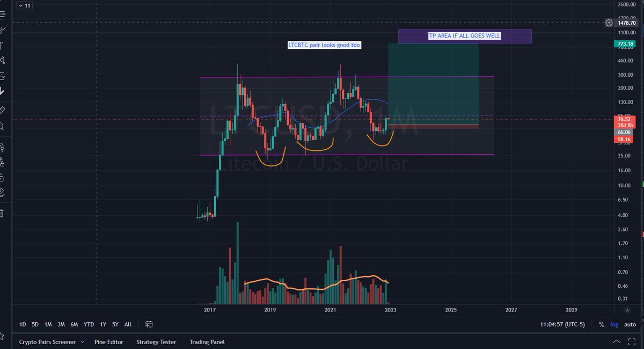Click the 1478.70 crosshair price label

[x=626, y=23]
